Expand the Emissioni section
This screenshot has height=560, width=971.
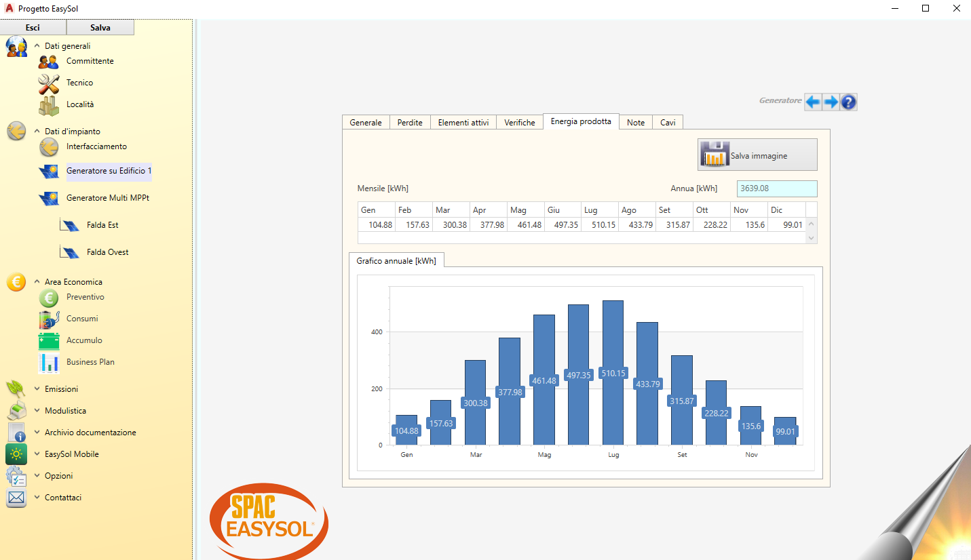(x=37, y=389)
